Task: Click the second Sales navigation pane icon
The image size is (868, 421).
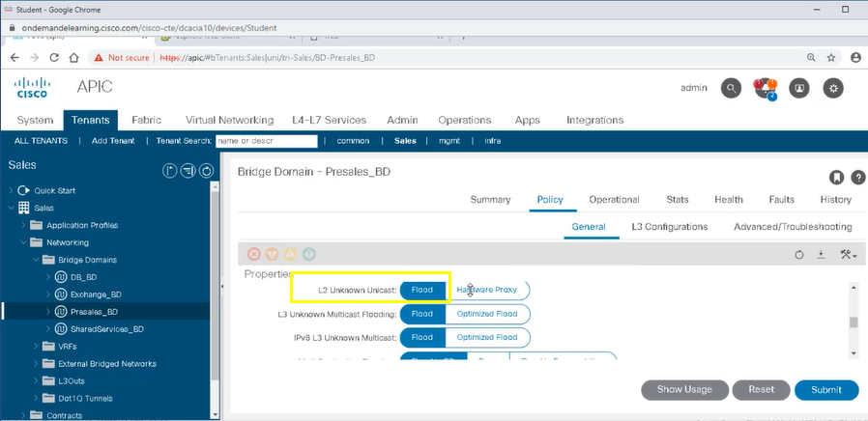Action: 188,171
